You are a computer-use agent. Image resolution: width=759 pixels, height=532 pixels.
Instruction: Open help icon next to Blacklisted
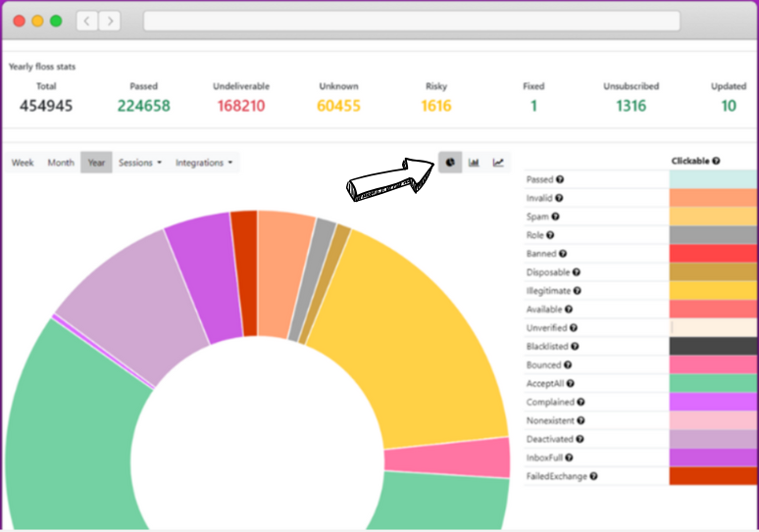pos(575,346)
